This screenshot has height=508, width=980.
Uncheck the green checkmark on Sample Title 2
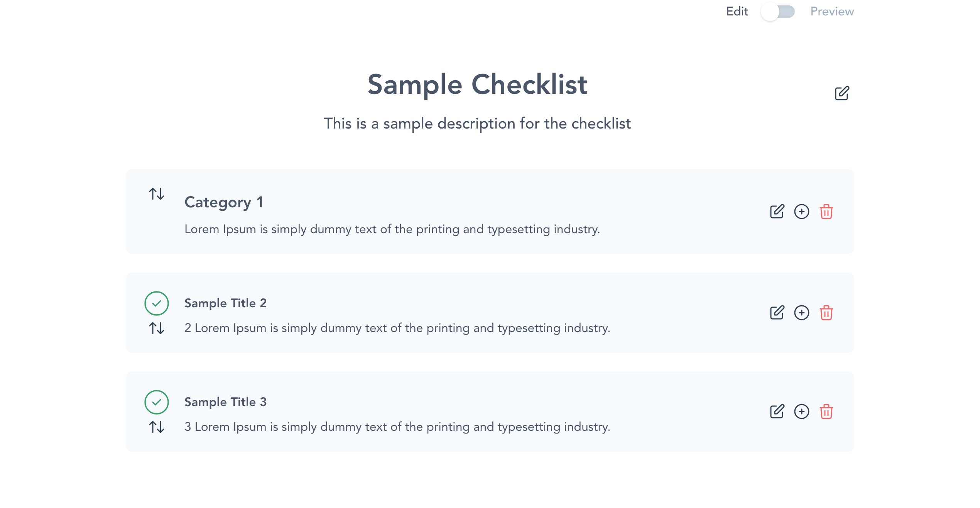point(156,304)
